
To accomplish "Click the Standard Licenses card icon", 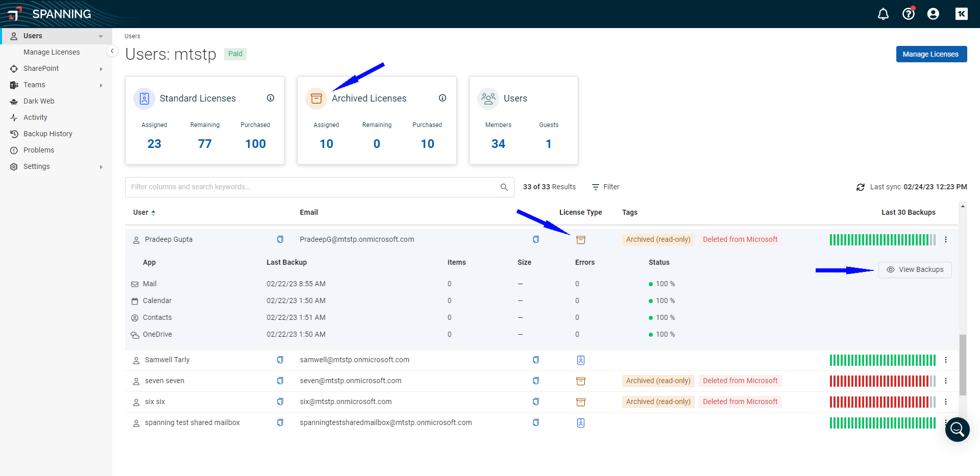I will [144, 98].
